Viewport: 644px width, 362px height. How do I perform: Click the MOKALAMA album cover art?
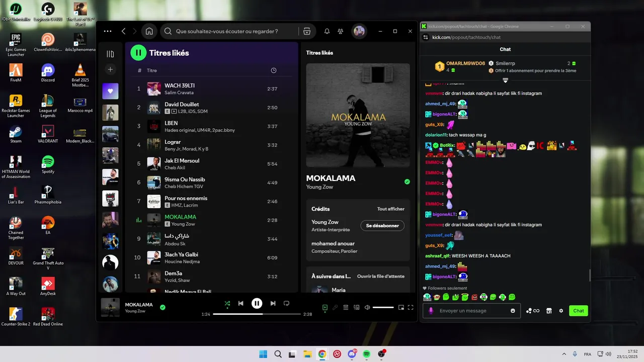pyautogui.click(x=358, y=115)
